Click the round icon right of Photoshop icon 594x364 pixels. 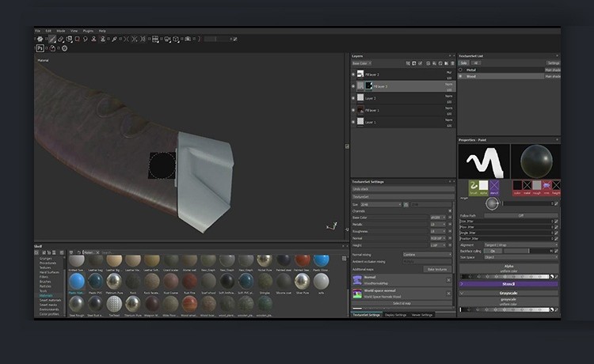click(64, 48)
